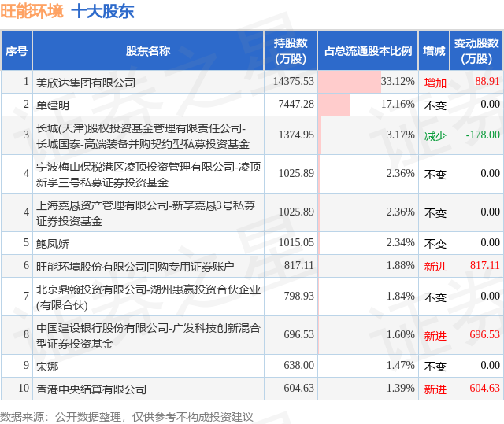Select the 股东名称 column header

coord(148,50)
